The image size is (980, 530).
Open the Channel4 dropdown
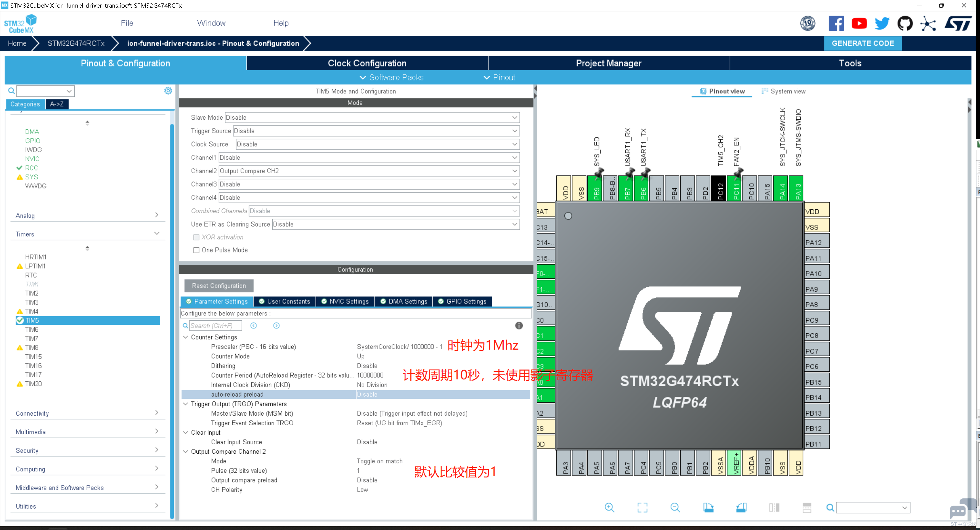pyautogui.click(x=369, y=198)
